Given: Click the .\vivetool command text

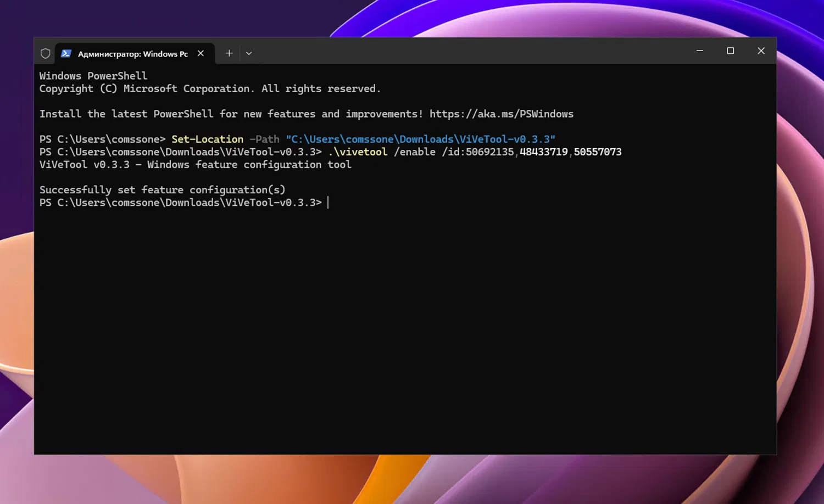Looking at the screenshot, I should (x=358, y=152).
